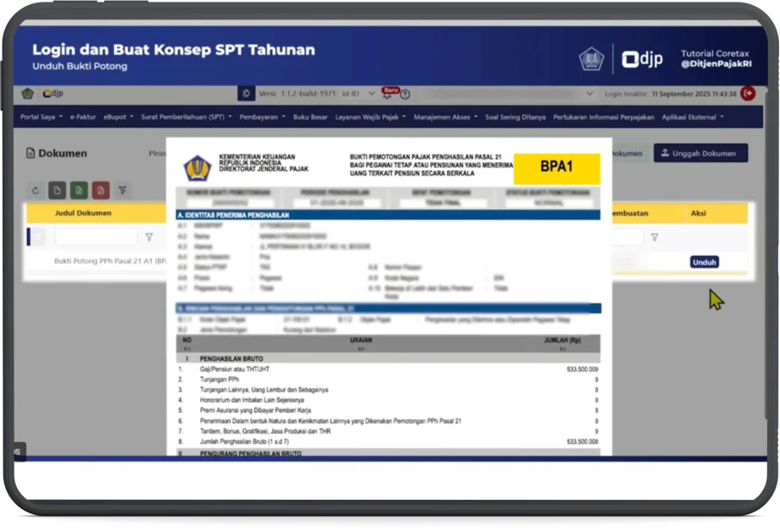This screenshot has height=532, width=780.
Task: Click the Unduh button in Aksi column
Action: 704,263
